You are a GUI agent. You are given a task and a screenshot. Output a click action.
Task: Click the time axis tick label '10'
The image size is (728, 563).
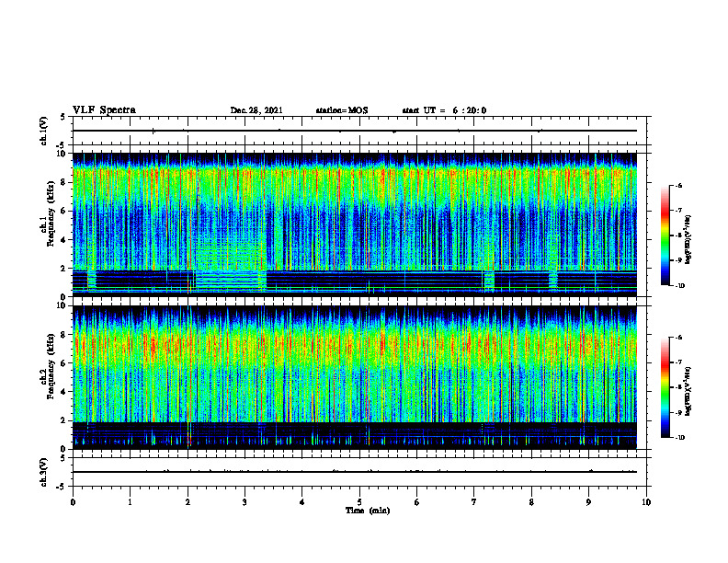pyautogui.click(x=646, y=502)
